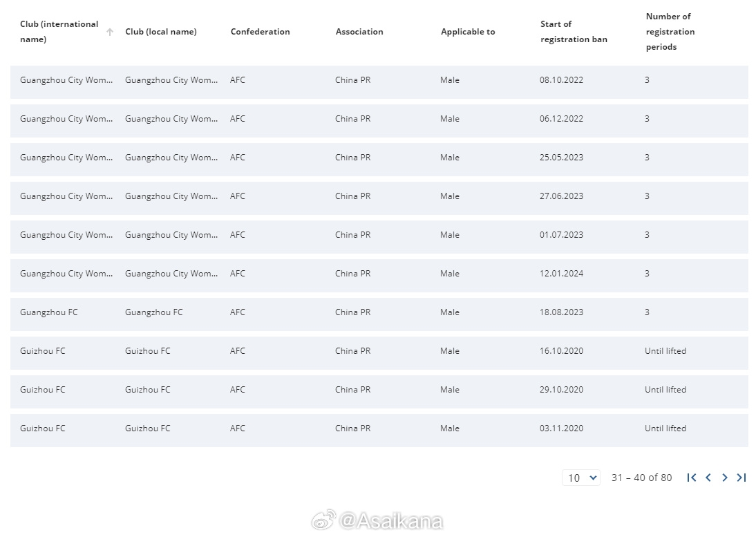The width and height of the screenshot is (756, 537).
Task: Click Guizhou FC local name, 29.10.2020 row
Action: tap(147, 390)
